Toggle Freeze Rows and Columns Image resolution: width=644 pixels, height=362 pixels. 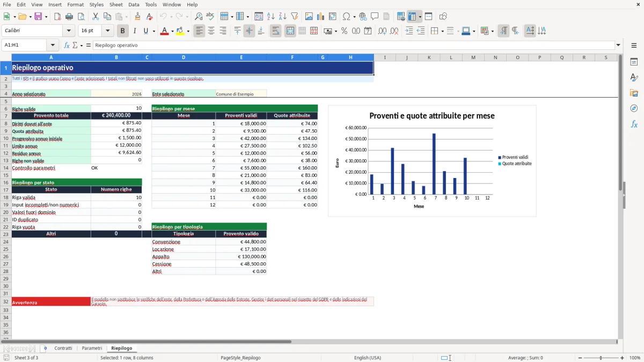412,17
